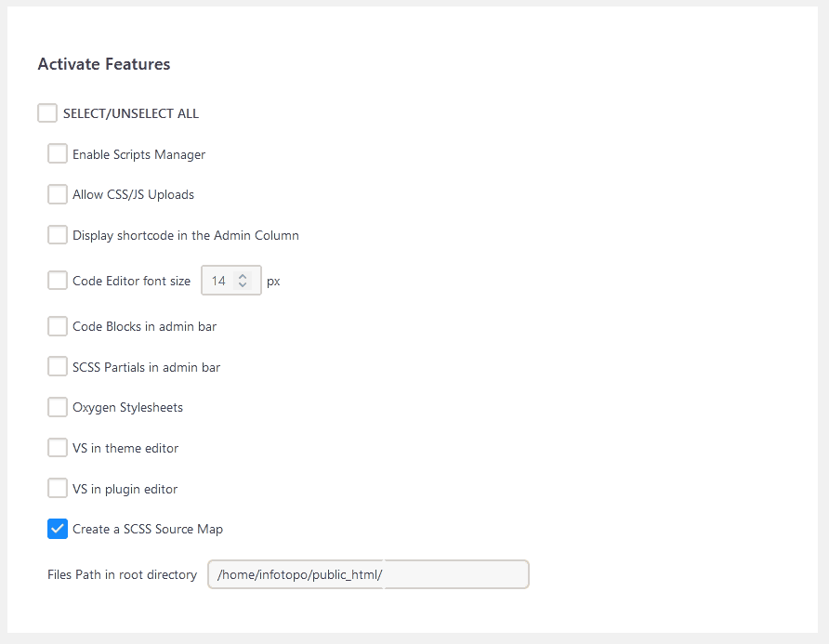The image size is (829, 644).
Task: Click the 'Files Path in root directory' label
Action: pyautogui.click(x=122, y=574)
